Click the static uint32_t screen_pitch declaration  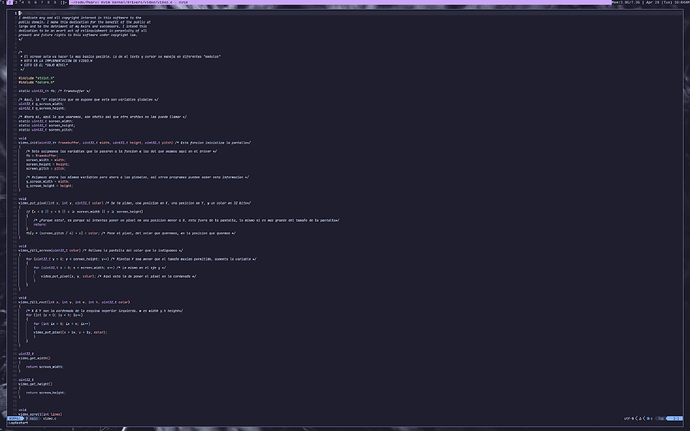point(46,130)
